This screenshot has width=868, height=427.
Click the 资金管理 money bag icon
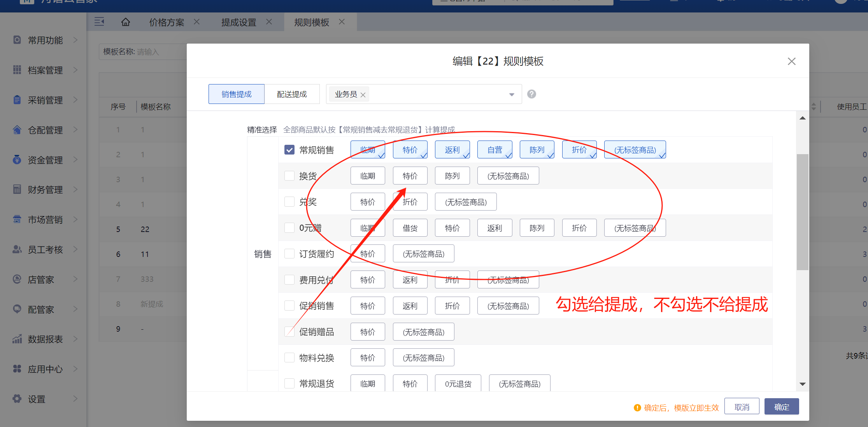17,160
